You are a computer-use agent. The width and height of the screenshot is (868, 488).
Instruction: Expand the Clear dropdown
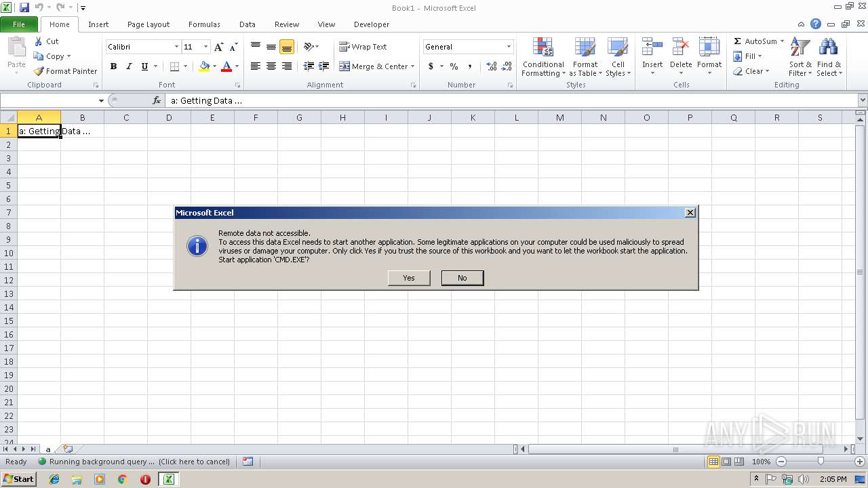pyautogui.click(x=767, y=71)
